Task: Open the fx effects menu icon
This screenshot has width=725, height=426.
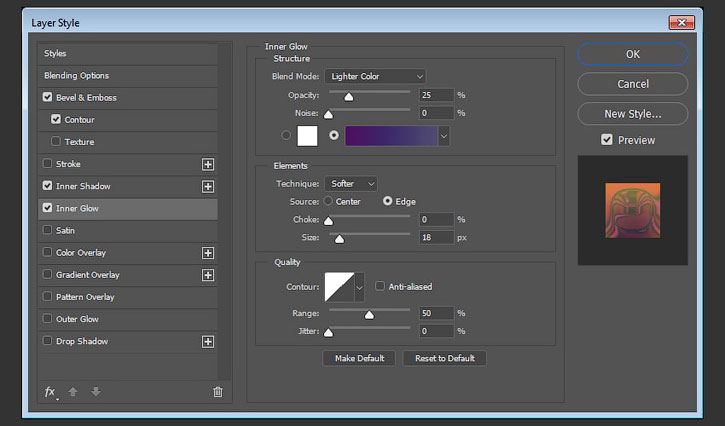Action: tap(50, 392)
